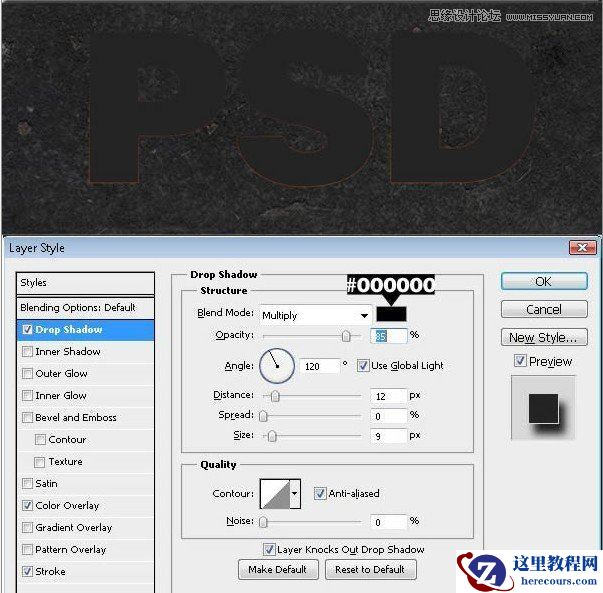Screen dimensions: 603x593
Task: Select Blending Options: Default
Action: (85, 308)
